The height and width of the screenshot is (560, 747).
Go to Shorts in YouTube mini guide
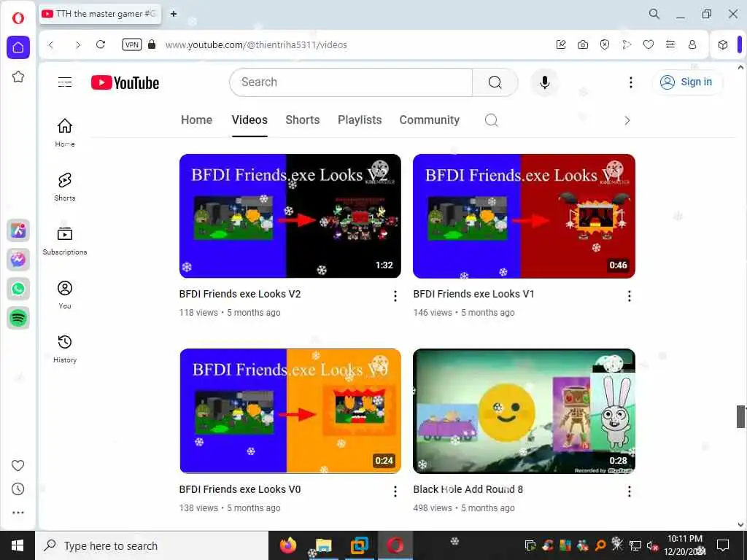(65, 187)
